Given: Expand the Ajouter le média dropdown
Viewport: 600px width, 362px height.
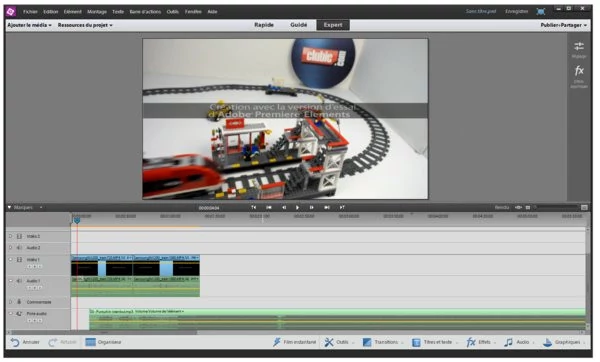Looking at the screenshot, I should coord(29,25).
